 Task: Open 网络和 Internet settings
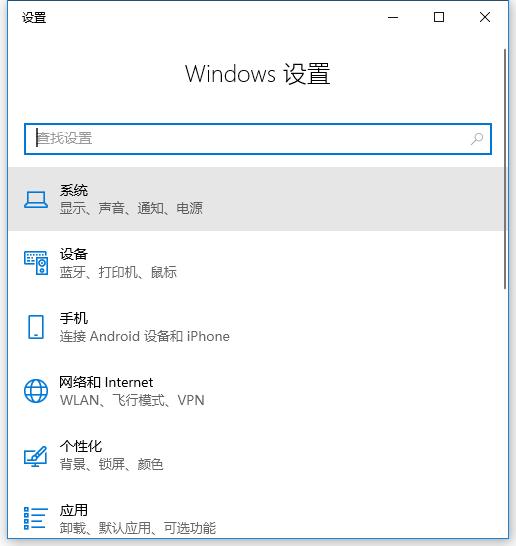coord(256,391)
